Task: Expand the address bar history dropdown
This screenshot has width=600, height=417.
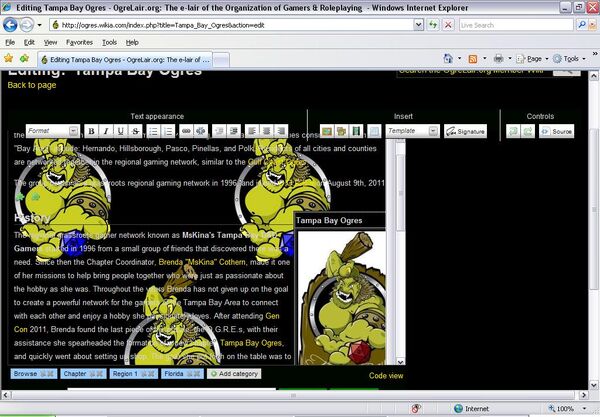Action: [419, 25]
